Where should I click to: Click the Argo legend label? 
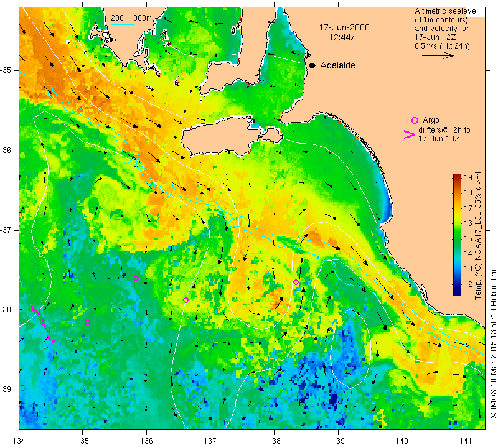point(431,120)
